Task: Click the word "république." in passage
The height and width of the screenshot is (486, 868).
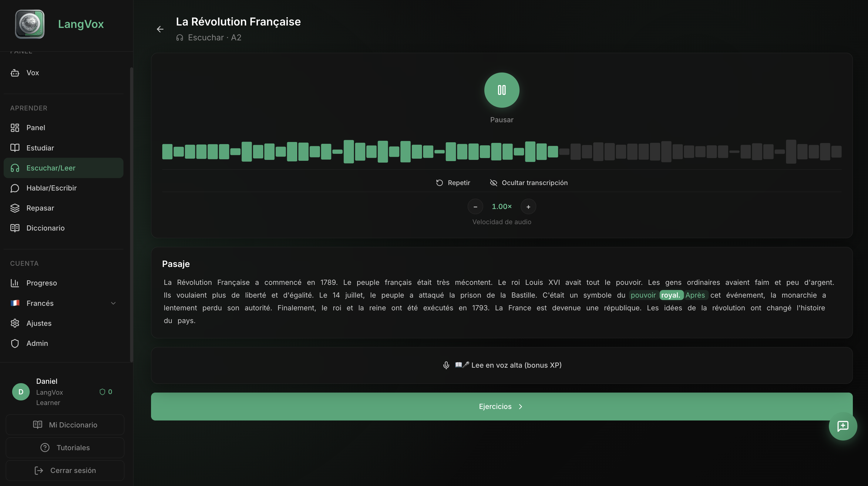Action: (x=622, y=308)
